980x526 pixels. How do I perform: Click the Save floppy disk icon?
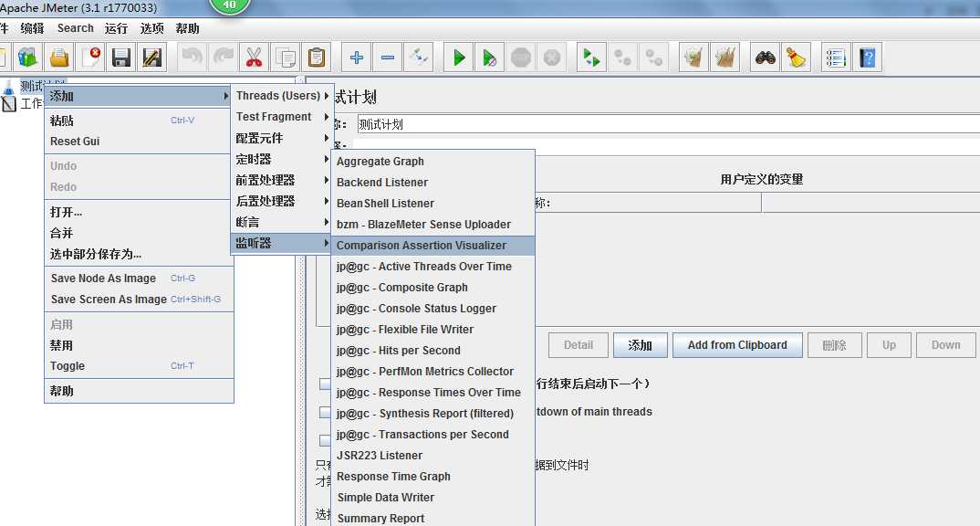120,58
